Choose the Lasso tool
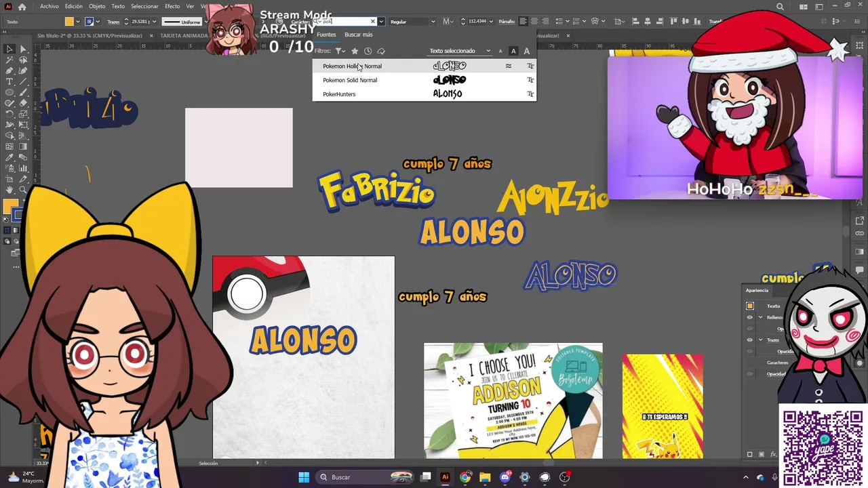The height and width of the screenshot is (488, 868). [x=22, y=60]
